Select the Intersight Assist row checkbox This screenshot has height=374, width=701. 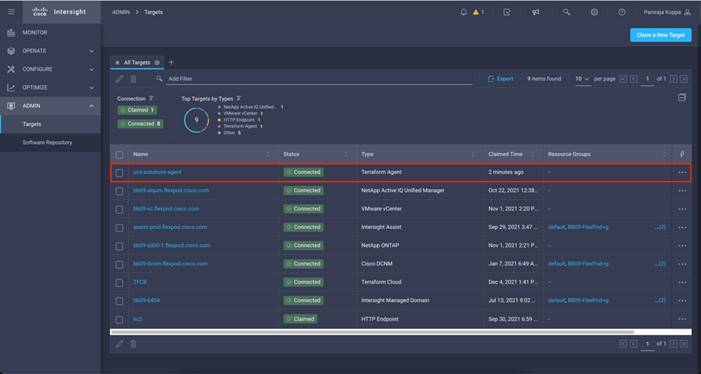[119, 228]
